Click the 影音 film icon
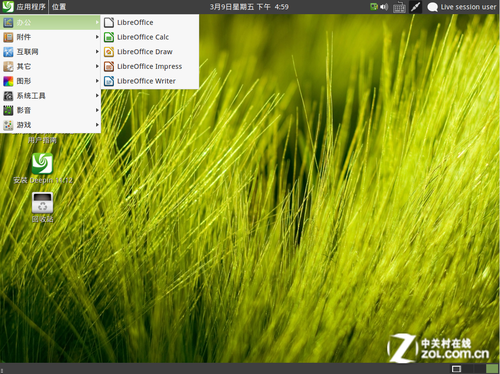 click(x=8, y=110)
